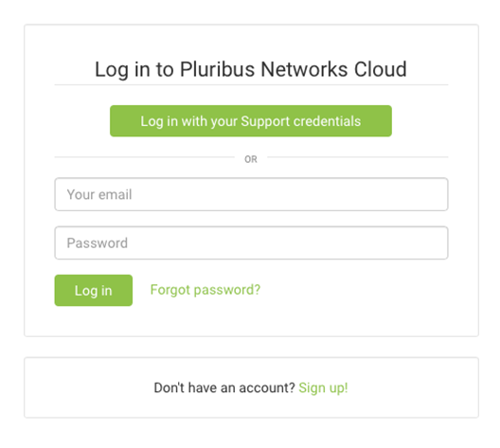Click empty space right of Forgot password?
The height and width of the screenshot is (448, 500).
(354, 290)
